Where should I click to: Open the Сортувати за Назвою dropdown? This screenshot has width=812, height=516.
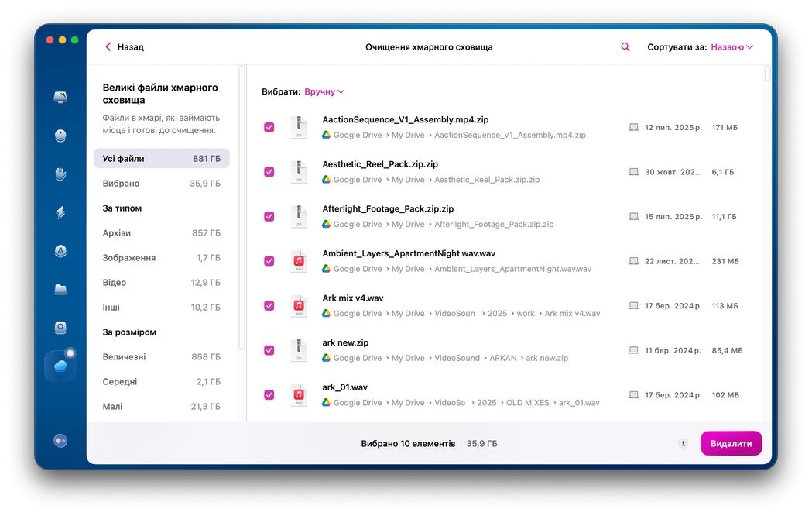click(x=731, y=47)
